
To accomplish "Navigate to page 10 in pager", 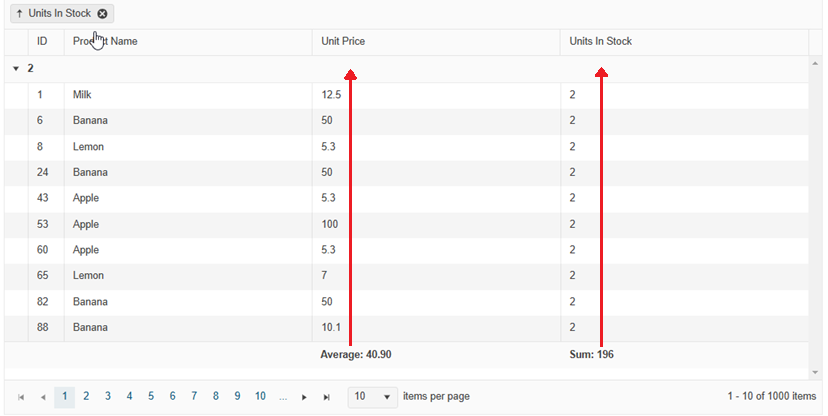I will (x=260, y=397).
